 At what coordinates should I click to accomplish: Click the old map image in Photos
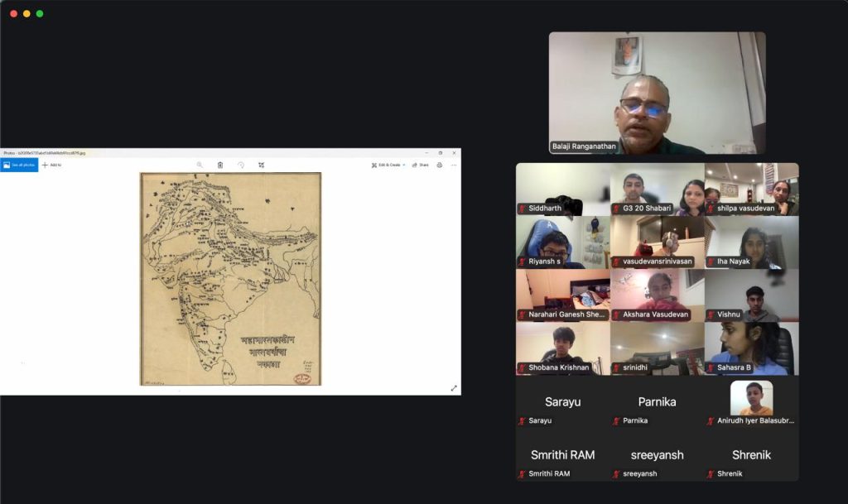pos(230,279)
